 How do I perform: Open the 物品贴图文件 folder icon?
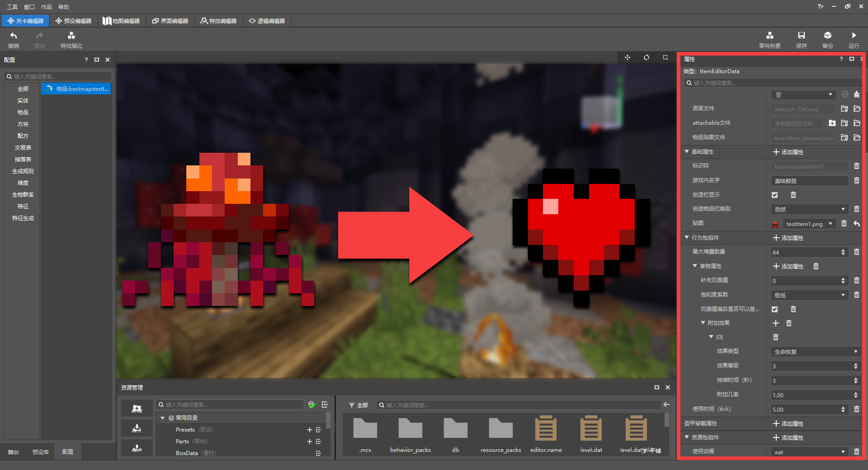pyautogui.click(x=857, y=137)
